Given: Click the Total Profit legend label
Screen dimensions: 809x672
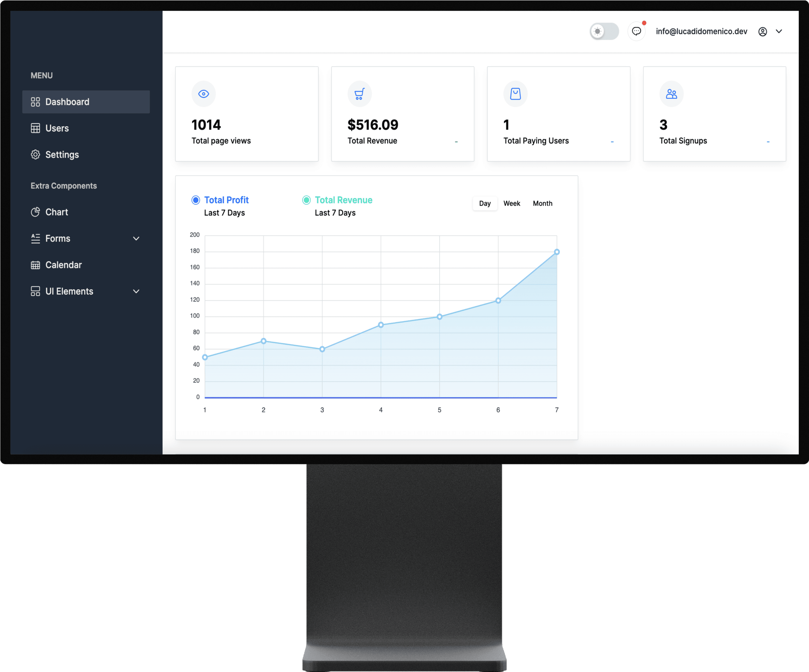Looking at the screenshot, I should 226,200.
